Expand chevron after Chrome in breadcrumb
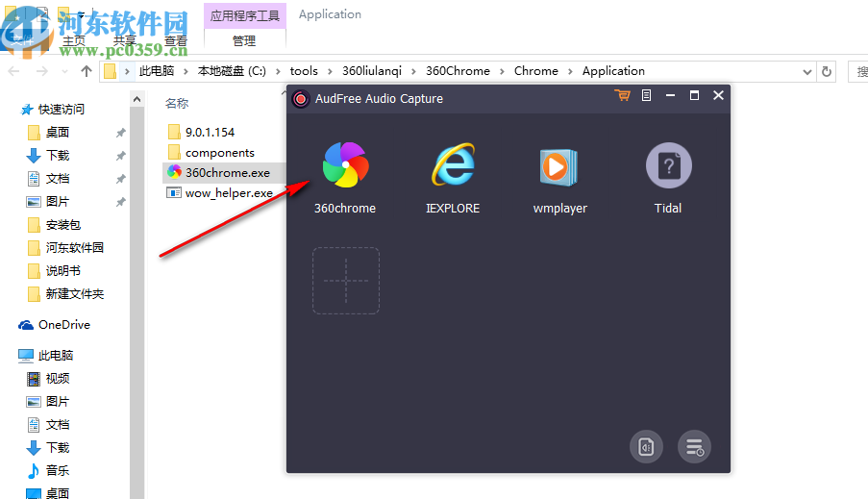 (570, 71)
